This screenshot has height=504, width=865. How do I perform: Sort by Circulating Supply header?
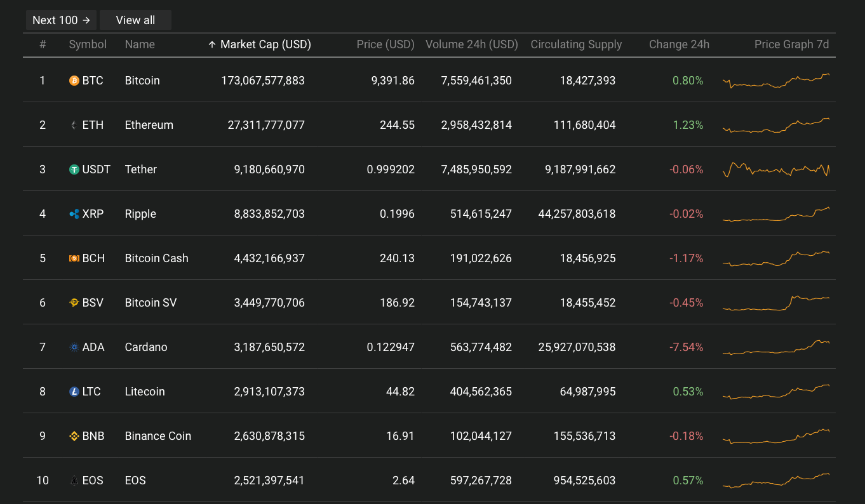[576, 44]
